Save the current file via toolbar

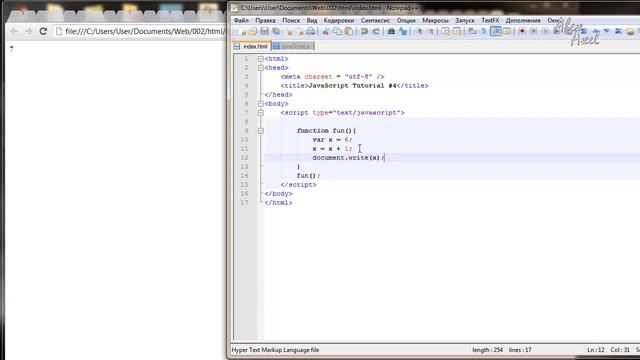click(264, 31)
